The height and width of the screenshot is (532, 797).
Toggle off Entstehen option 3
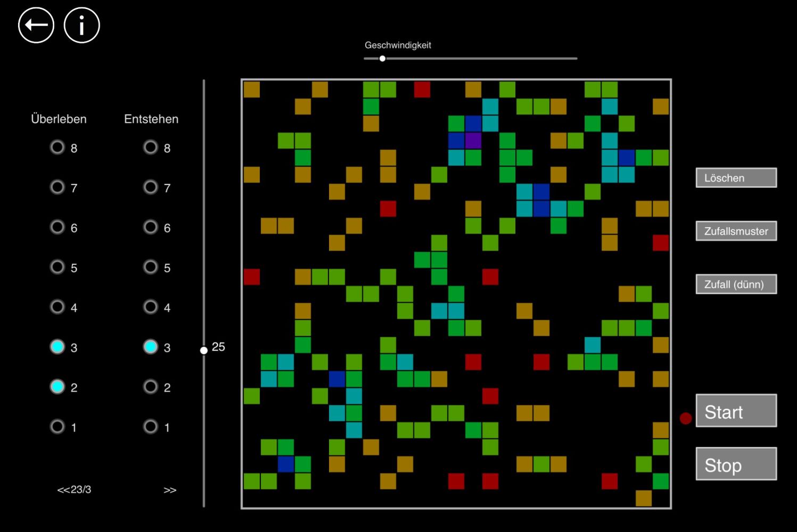[151, 347]
